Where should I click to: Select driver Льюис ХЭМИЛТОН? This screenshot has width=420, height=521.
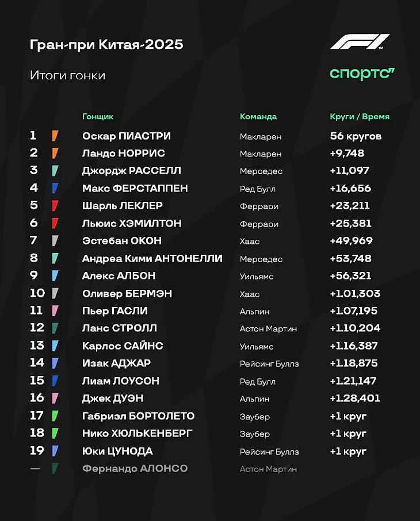pyautogui.click(x=132, y=224)
